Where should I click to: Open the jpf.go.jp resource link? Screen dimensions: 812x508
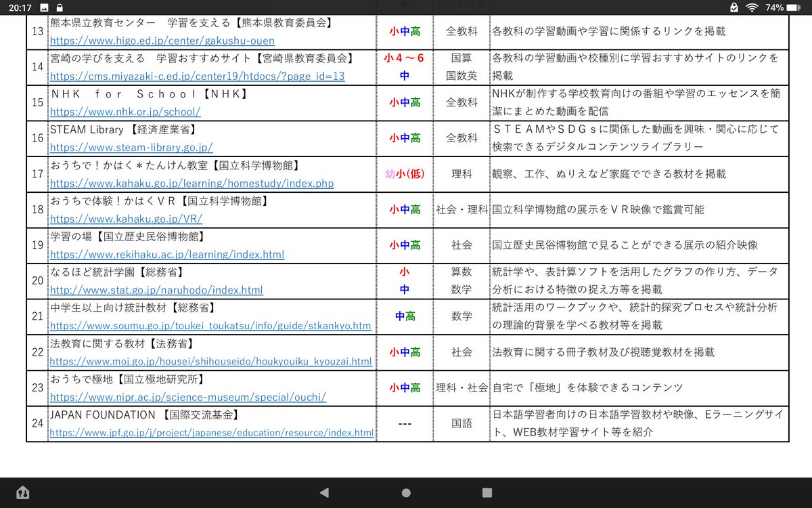click(211, 432)
